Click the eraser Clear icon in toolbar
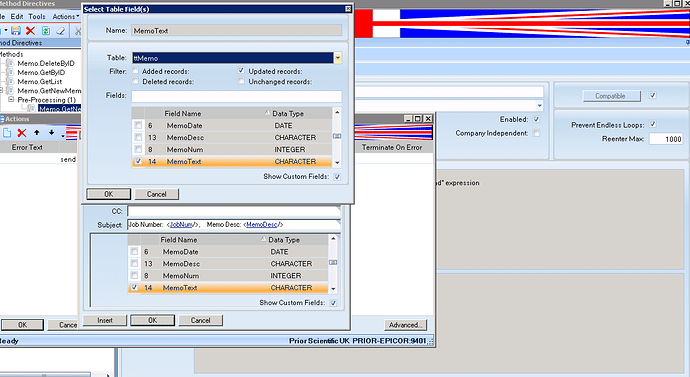 pyautogui.click(x=61, y=30)
